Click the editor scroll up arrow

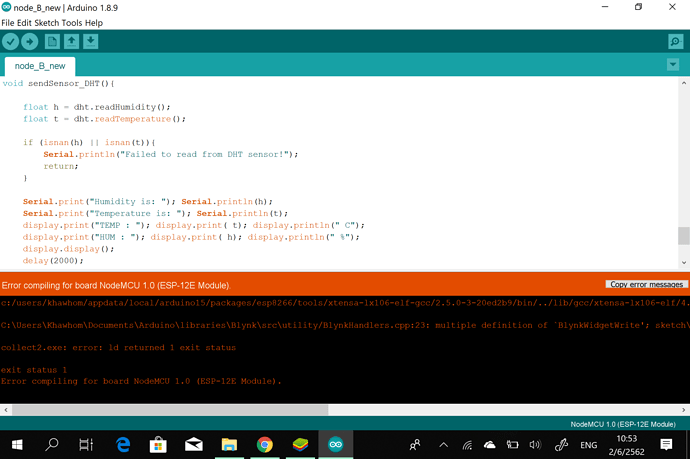click(x=683, y=83)
